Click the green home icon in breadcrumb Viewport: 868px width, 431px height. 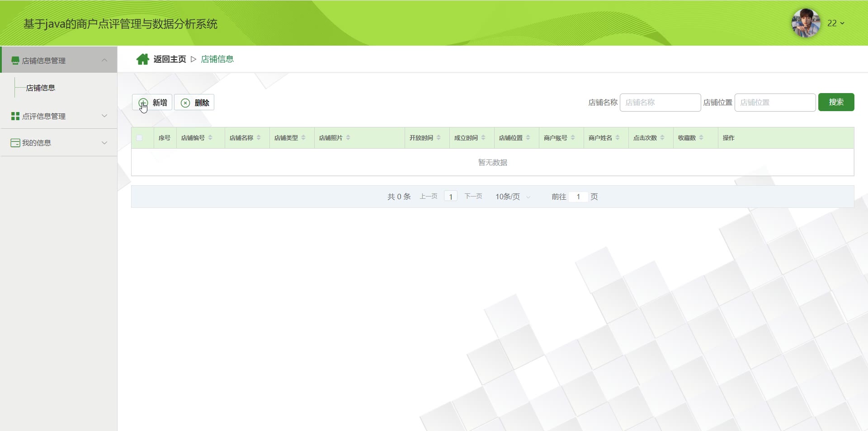[x=143, y=59]
